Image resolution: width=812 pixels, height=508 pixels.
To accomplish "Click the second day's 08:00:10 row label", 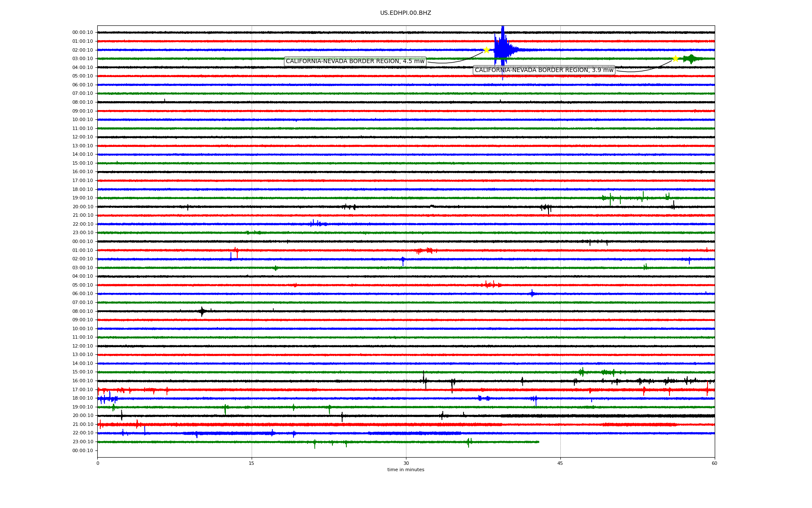I will click(x=82, y=311).
